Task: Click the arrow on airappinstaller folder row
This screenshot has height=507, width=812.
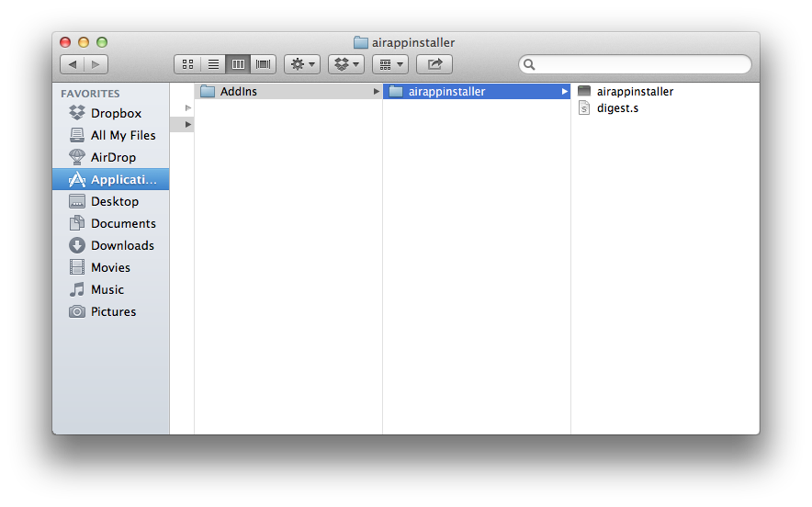Action: coord(565,91)
